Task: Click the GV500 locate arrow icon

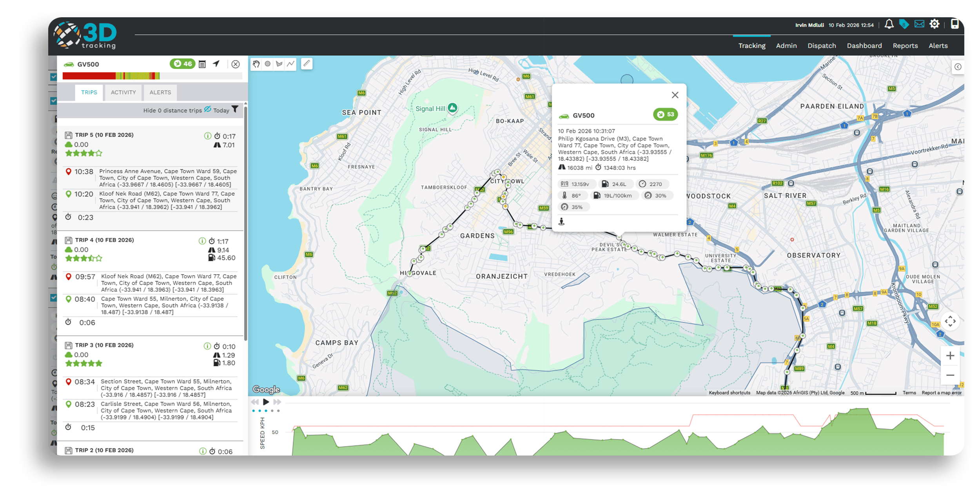Action: pyautogui.click(x=216, y=64)
